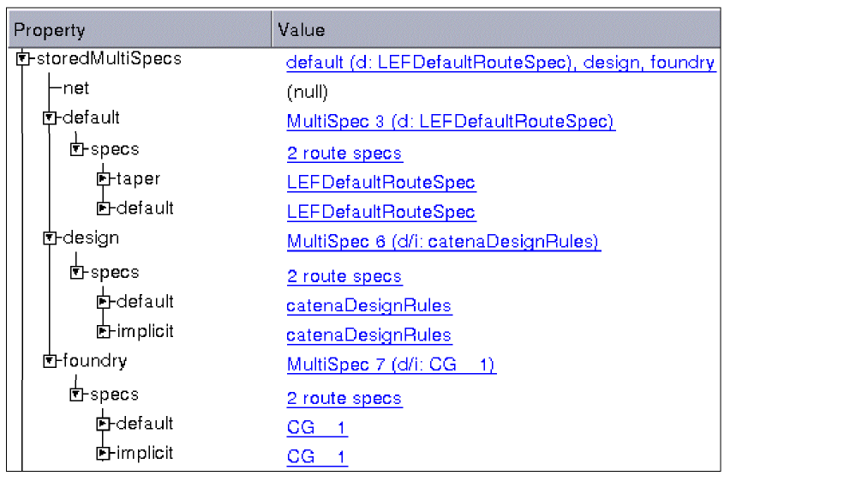
Task: Expand the implicit node under design
Action: [x=104, y=331]
